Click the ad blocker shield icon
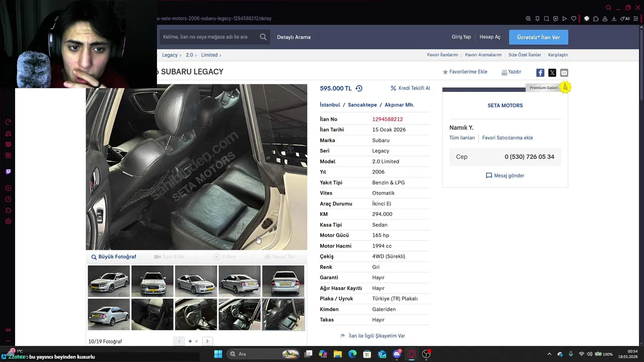The height and width of the screenshot is (362, 644). (555, 19)
